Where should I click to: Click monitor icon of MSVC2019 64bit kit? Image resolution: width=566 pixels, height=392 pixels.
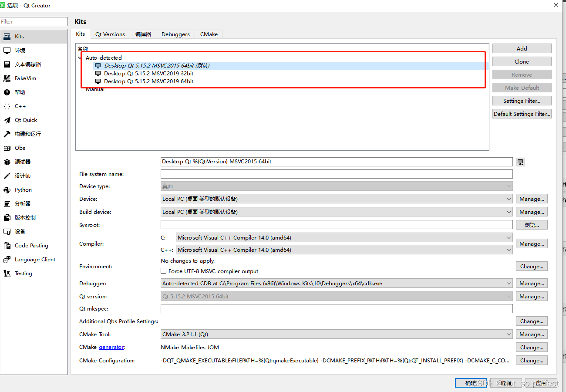pyautogui.click(x=98, y=81)
